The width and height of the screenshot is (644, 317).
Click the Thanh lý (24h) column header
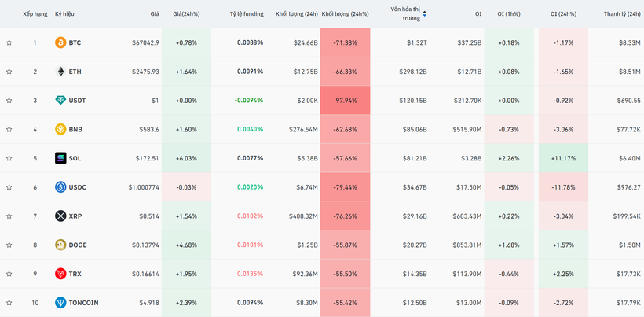tap(622, 14)
